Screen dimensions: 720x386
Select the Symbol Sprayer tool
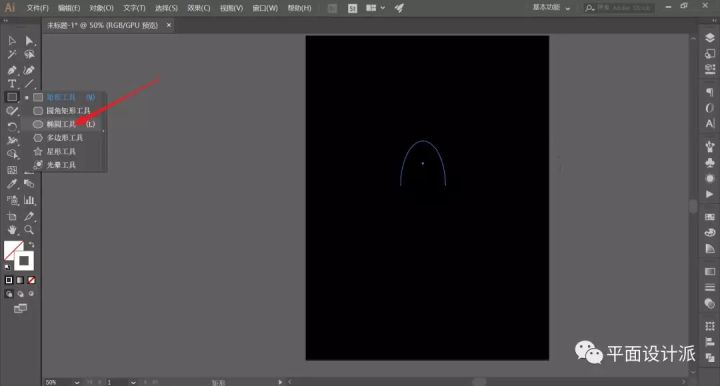tap(12, 200)
